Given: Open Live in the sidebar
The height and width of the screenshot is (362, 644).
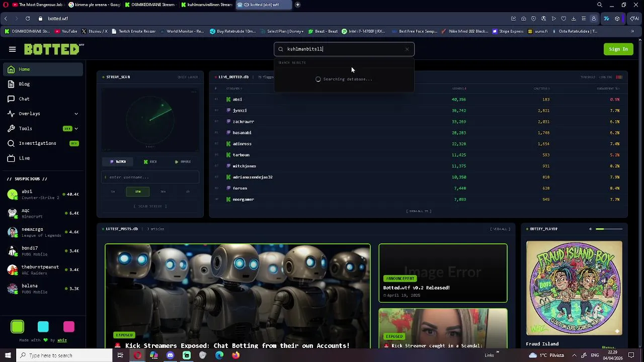Looking at the screenshot, I should pyautogui.click(x=43, y=158).
